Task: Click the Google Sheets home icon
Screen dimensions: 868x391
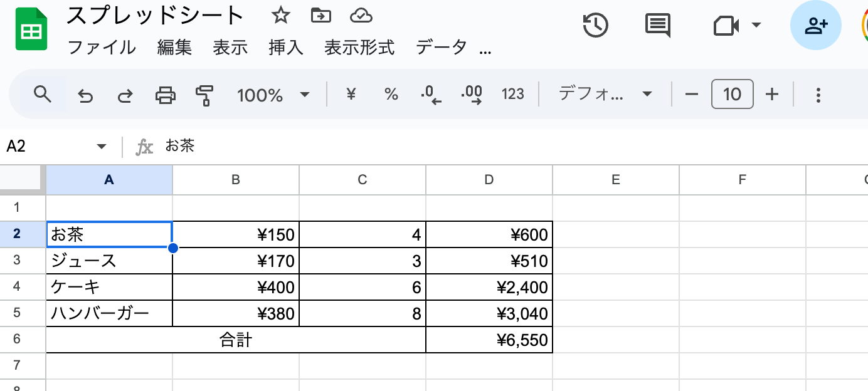Action: [31, 29]
